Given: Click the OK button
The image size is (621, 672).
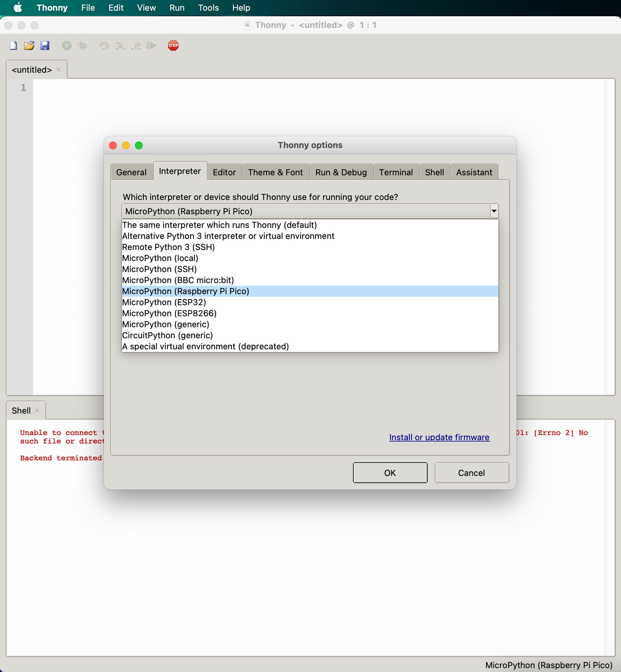Looking at the screenshot, I should pyautogui.click(x=390, y=473).
